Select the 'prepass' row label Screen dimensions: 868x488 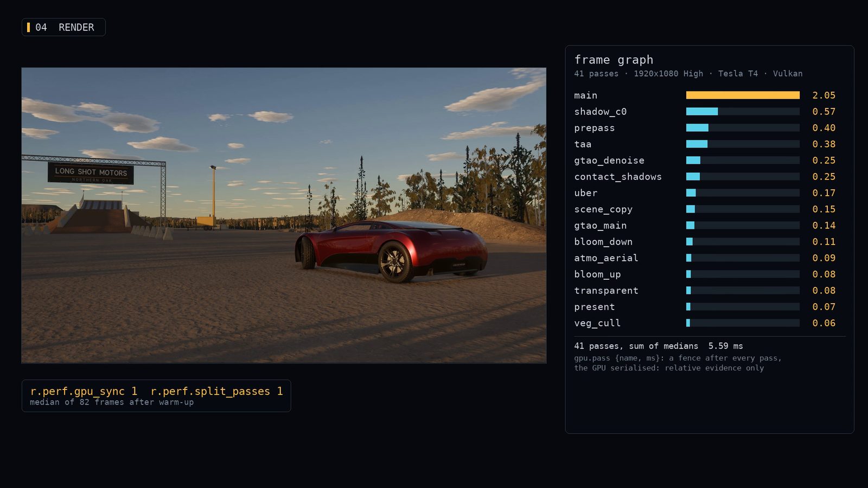594,128
